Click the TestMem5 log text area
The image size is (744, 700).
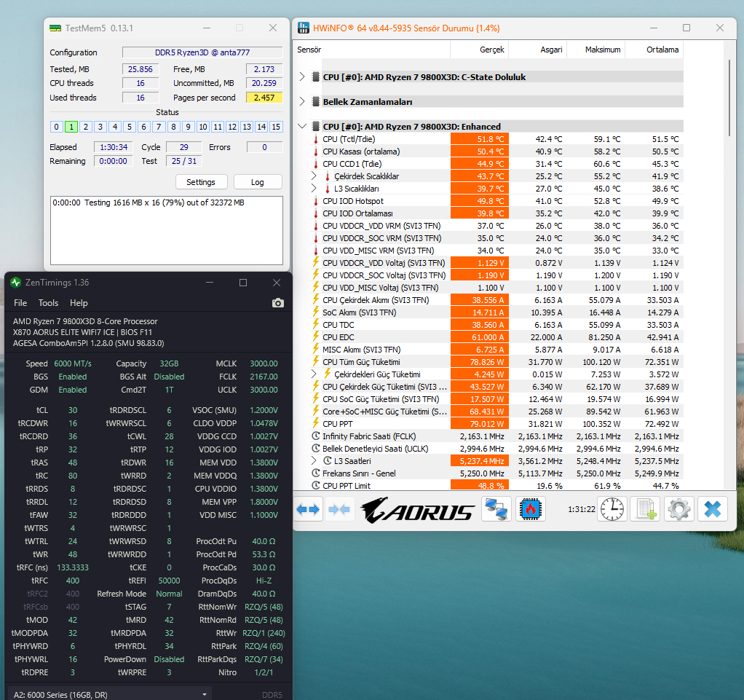click(x=167, y=230)
